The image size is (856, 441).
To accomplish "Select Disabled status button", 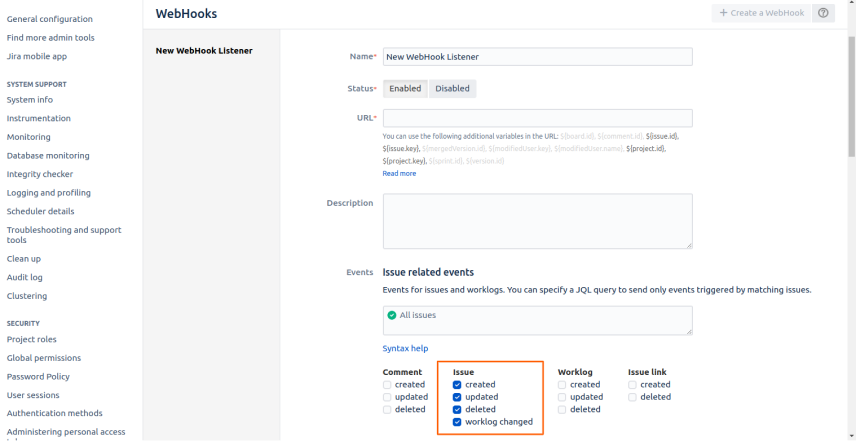I will pos(452,88).
